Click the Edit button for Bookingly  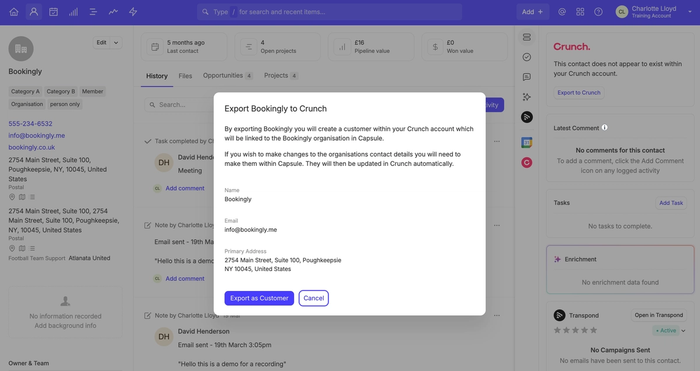pyautogui.click(x=101, y=43)
